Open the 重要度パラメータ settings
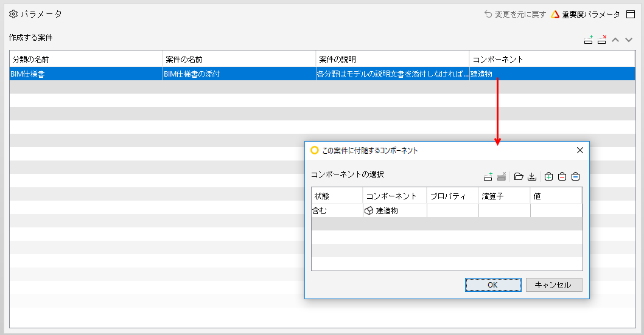This screenshot has width=644, height=335. click(586, 15)
